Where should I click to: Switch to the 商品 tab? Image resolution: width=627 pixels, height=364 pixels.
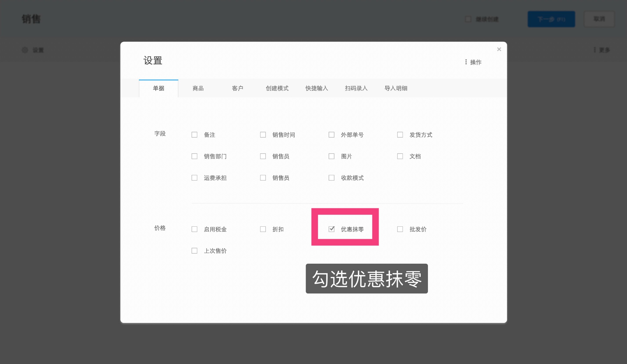tap(198, 88)
